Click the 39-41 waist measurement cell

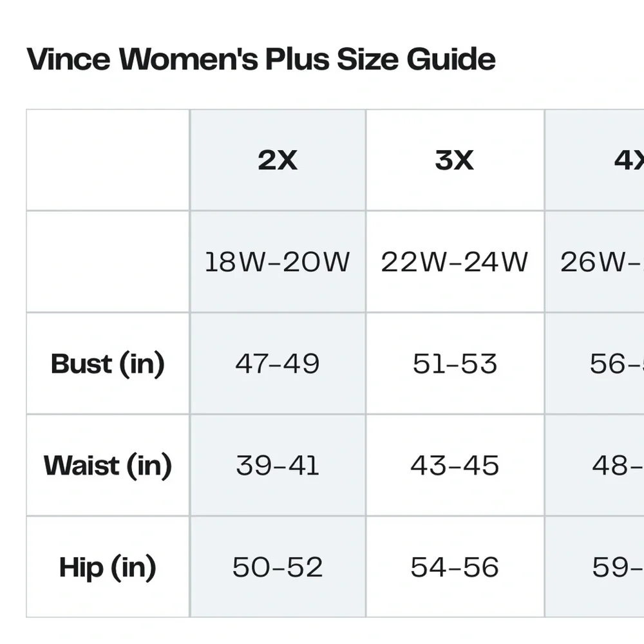point(278,466)
